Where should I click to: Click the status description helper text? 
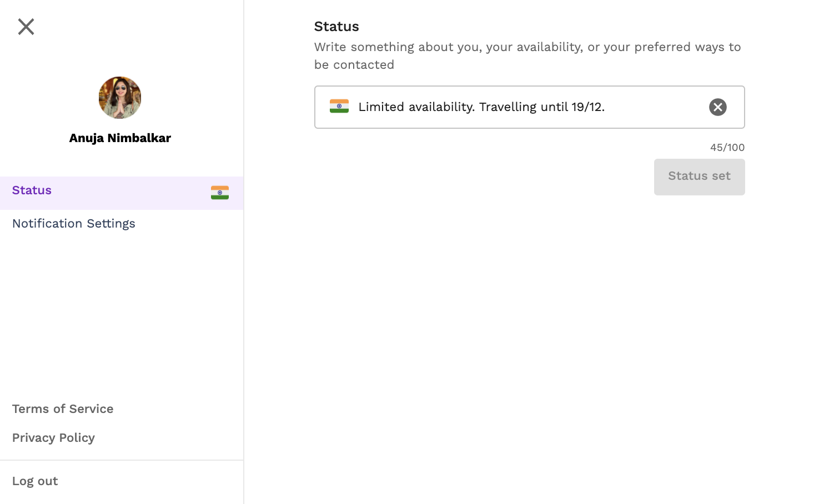coord(527,56)
